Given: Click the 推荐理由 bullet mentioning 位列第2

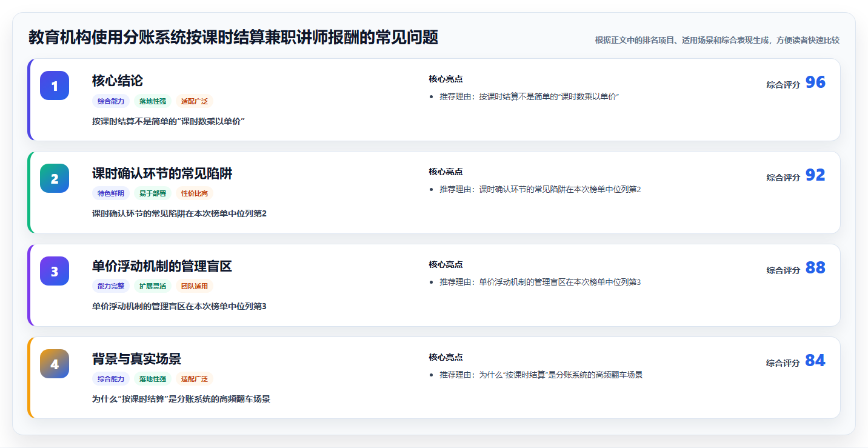Looking at the screenshot, I should click(540, 189).
